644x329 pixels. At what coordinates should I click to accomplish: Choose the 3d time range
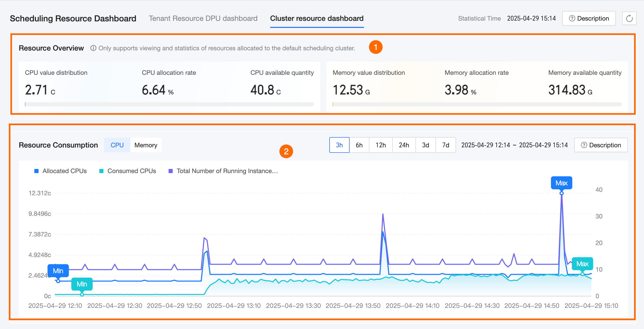tap(426, 145)
